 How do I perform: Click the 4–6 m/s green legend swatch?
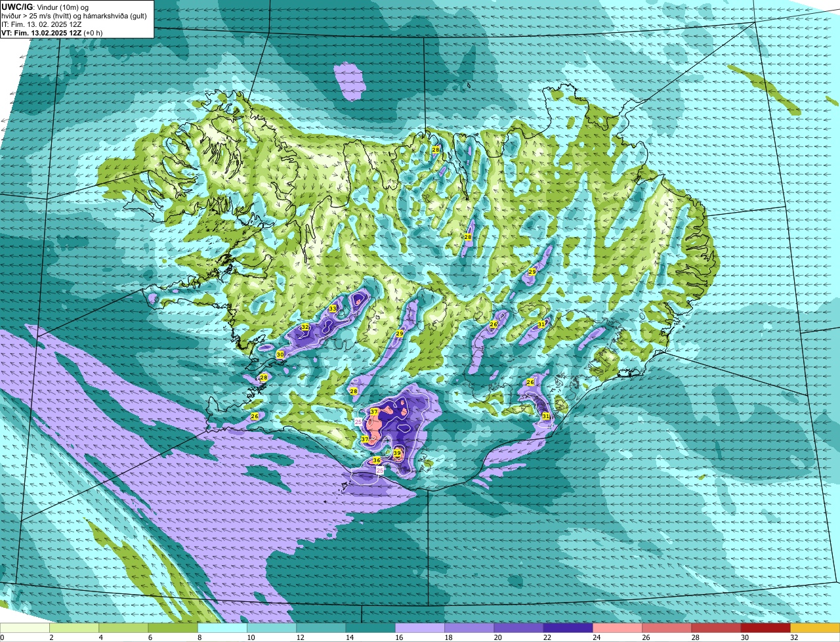click(x=124, y=628)
